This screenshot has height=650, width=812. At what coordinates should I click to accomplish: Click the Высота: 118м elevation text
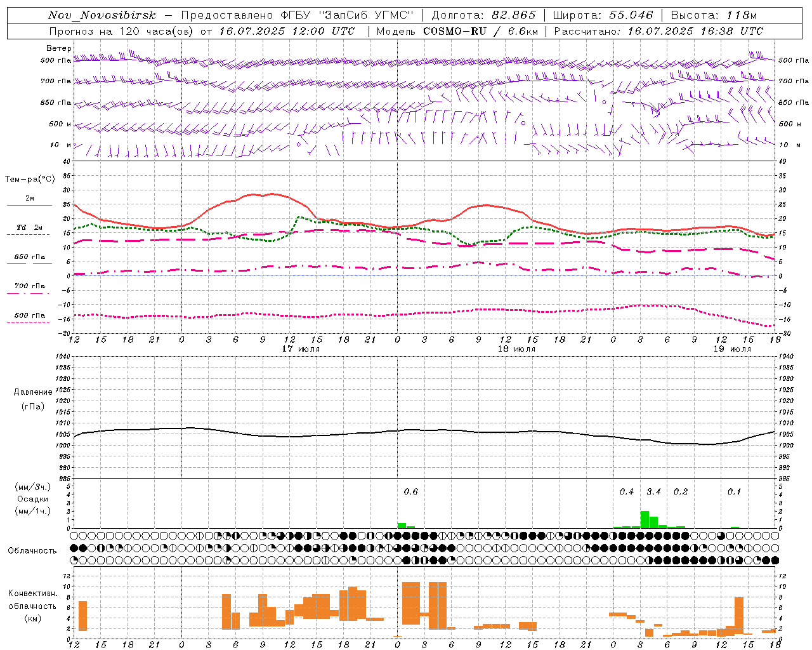[714, 15]
